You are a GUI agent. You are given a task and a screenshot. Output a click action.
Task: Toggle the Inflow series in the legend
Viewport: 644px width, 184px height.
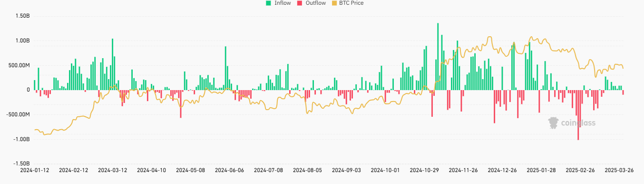click(x=278, y=3)
